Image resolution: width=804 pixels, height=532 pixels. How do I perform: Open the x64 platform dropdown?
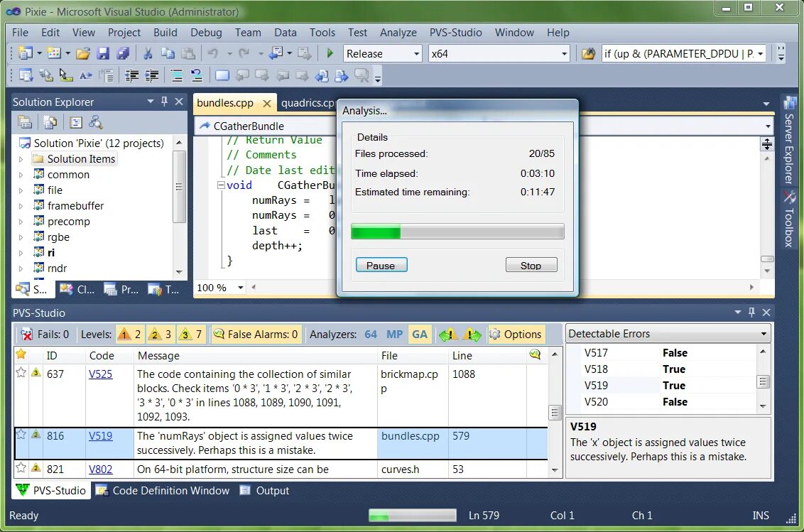(x=564, y=54)
